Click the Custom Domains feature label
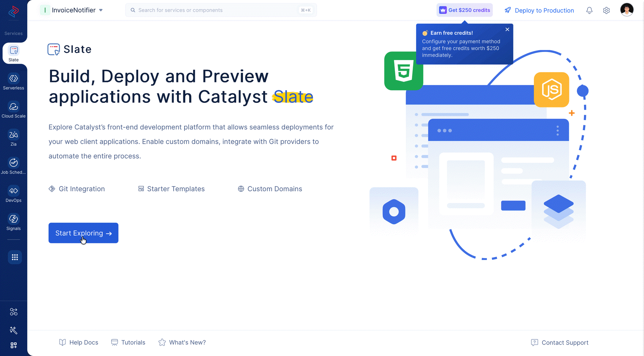 click(x=270, y=189)
